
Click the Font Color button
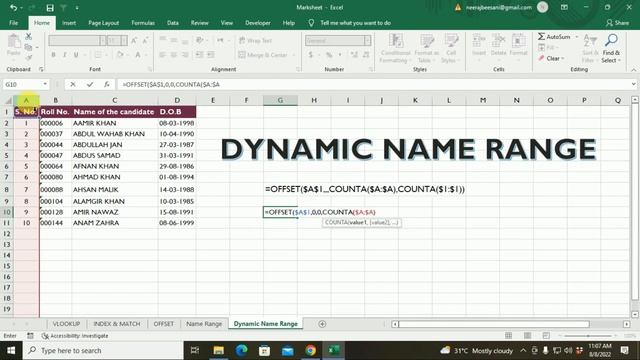(x=138, y=55)
